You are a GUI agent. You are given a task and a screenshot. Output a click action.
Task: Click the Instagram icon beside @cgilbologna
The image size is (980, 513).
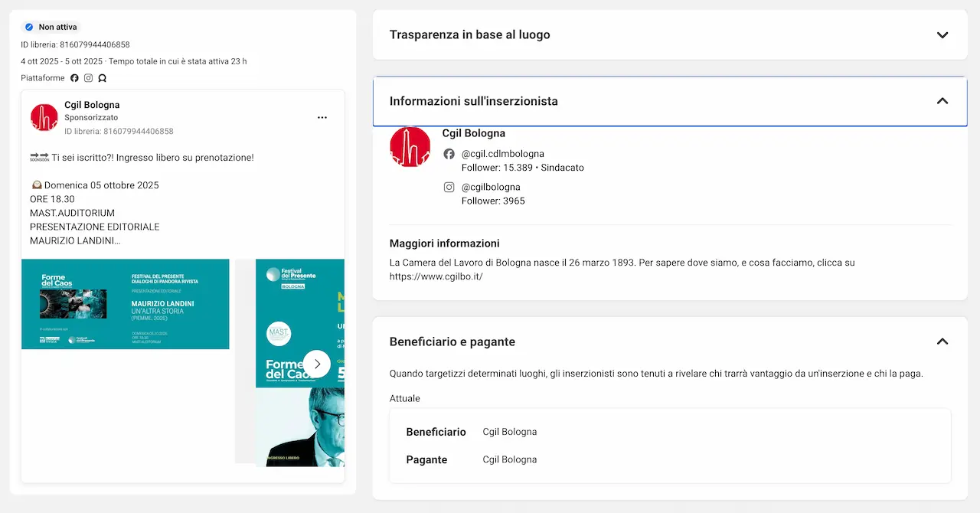(449, 187)
